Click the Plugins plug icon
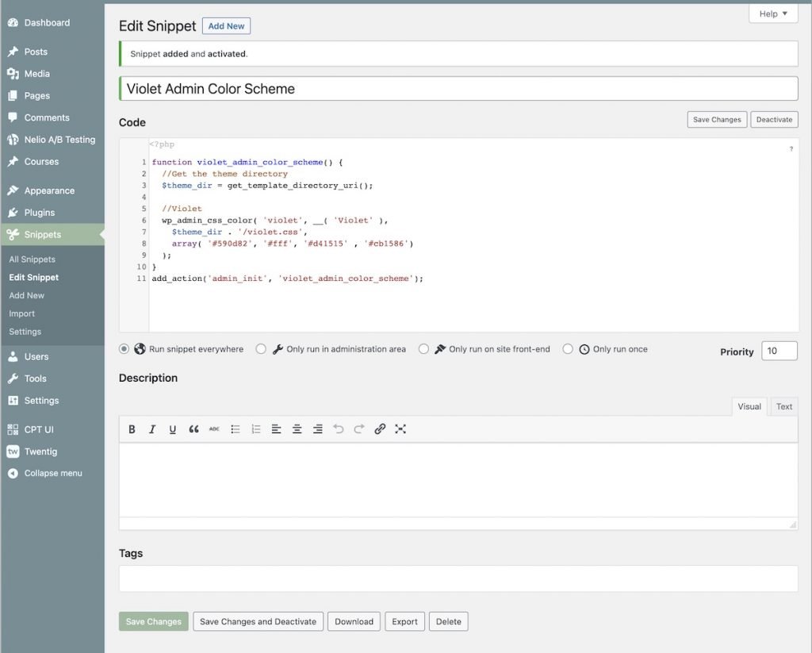Image resolution: width=812 pixels, height=653 pixels. point(13,213)
